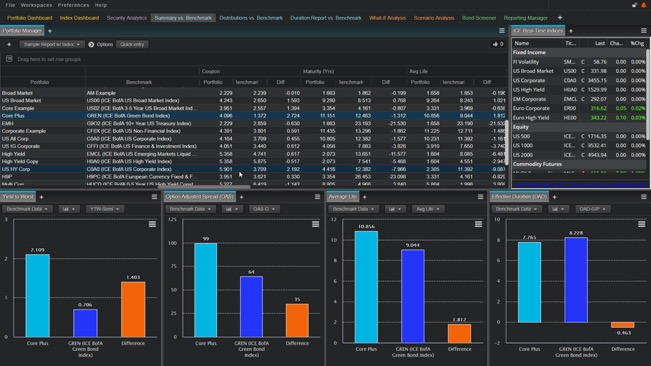Open the Reporting Manager tab
Screen dimensions: 651x366
coord(526,18)
